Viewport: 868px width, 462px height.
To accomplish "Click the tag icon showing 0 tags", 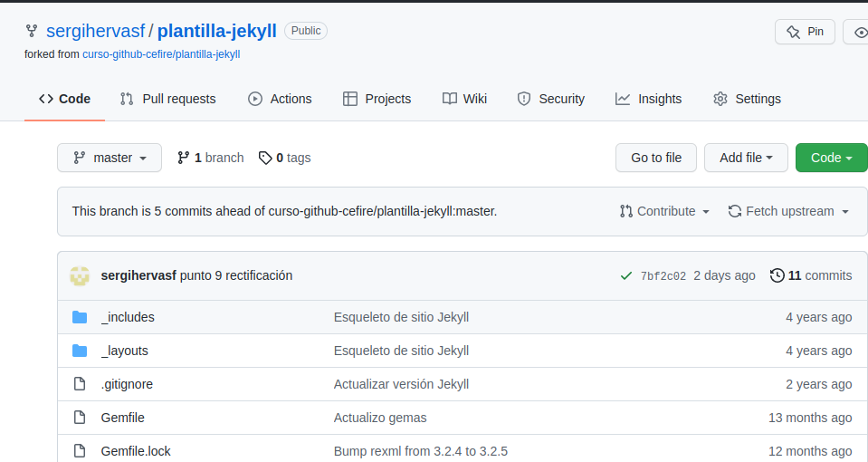I will pos(265,158).
